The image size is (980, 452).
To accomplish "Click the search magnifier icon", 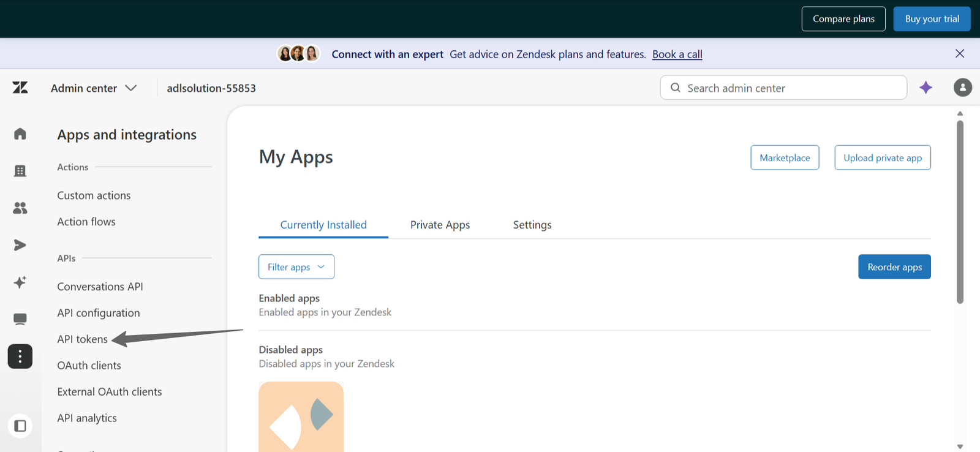I will [676, 88].
